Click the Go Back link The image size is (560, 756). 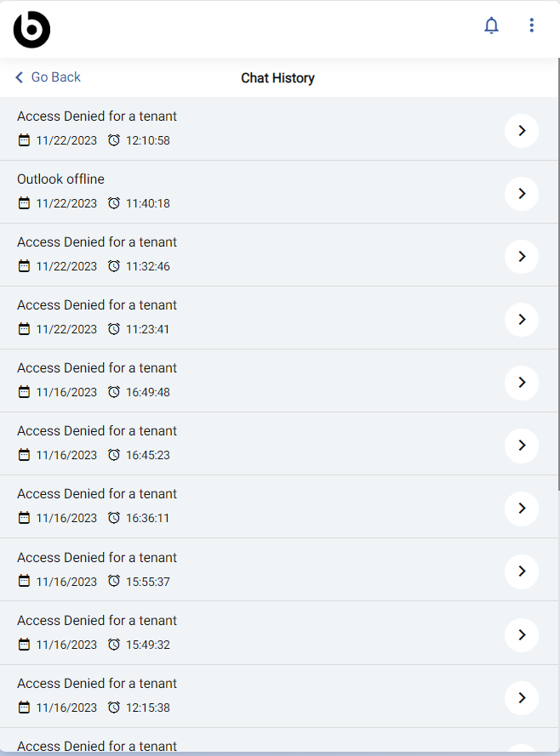point(48,77)
